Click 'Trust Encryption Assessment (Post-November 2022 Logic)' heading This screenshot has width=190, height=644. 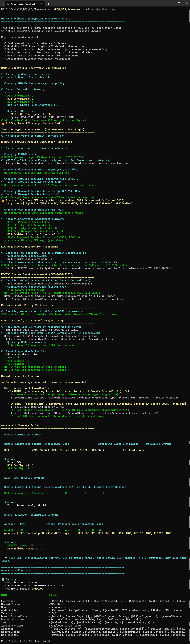(43, 130)
